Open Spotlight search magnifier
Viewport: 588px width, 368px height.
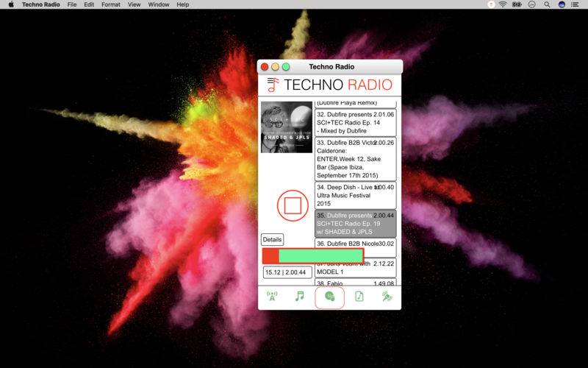coord(547,4)
